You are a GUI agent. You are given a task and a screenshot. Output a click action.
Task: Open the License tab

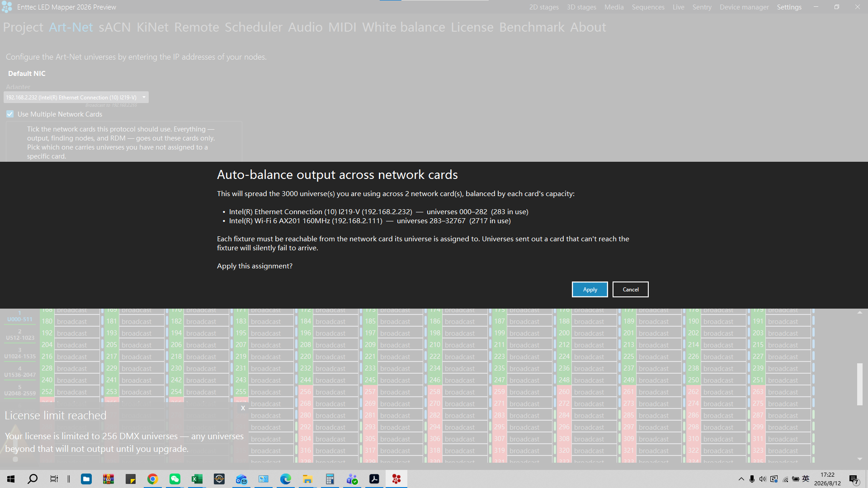pos(472,27)
